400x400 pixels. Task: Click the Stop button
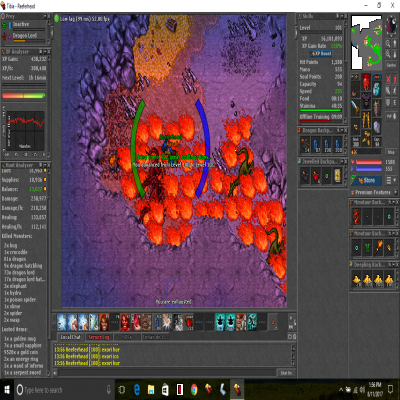[x=391, y=152]
